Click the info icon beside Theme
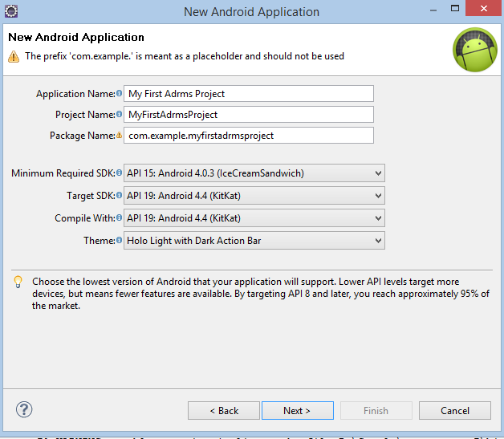This screenshot has height=439, width=504. (119, 240)
